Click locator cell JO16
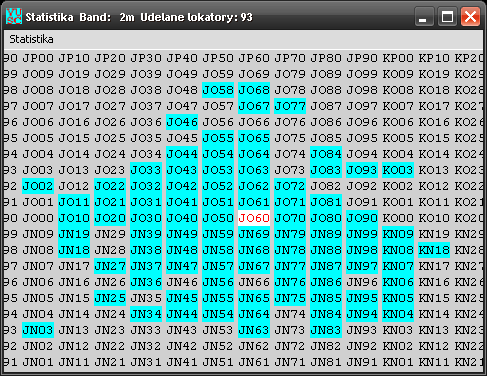 [74, 122]
